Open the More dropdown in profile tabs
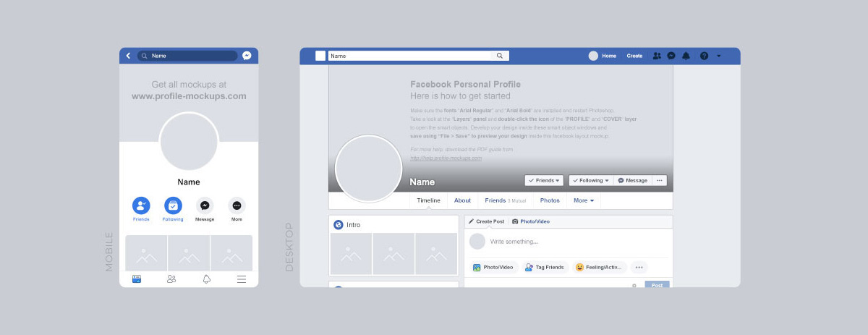Viewport: 868px width, 335px height. coord(584,200)
